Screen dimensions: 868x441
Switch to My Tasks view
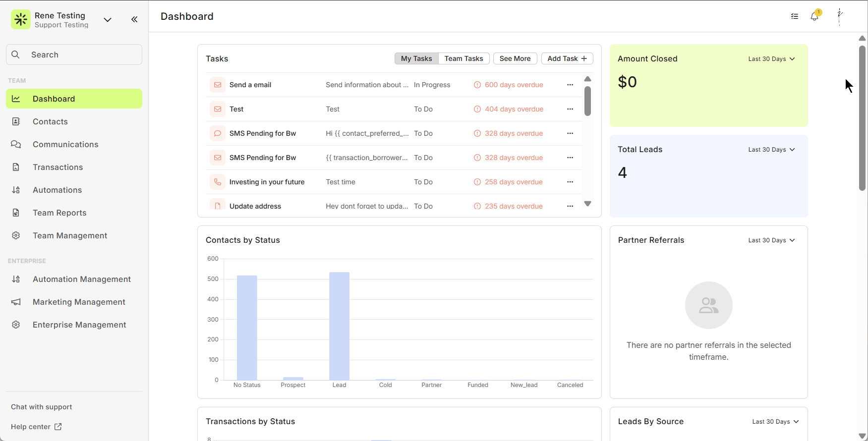pos(416,58)
